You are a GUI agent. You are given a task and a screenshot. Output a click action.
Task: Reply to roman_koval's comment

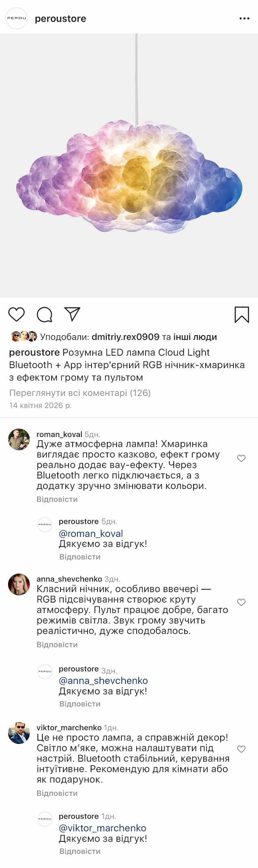[x=57, y=499]
